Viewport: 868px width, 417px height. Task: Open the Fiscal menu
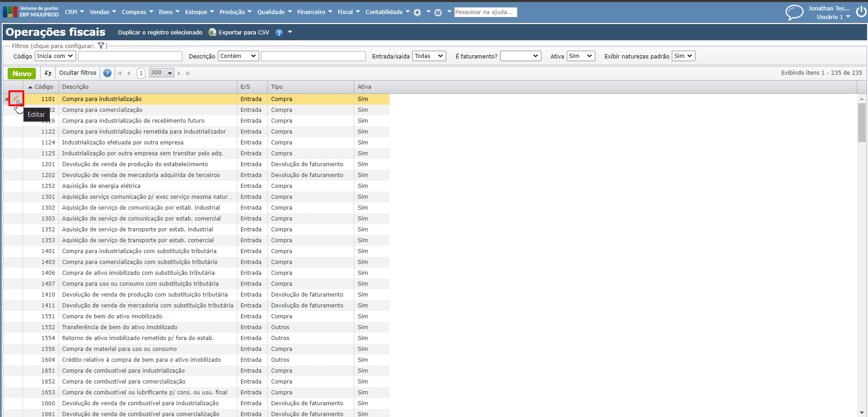[x=349, y=12]
